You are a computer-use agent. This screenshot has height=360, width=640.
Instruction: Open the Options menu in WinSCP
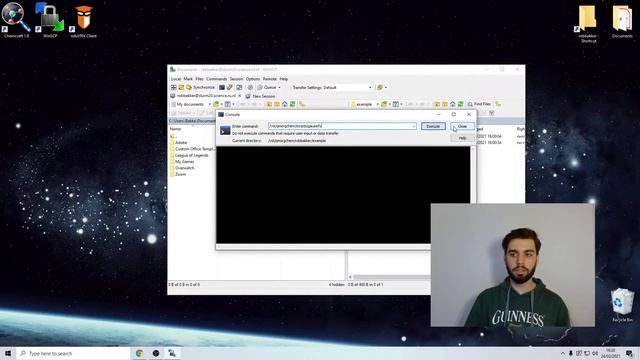tap(253, 79)
